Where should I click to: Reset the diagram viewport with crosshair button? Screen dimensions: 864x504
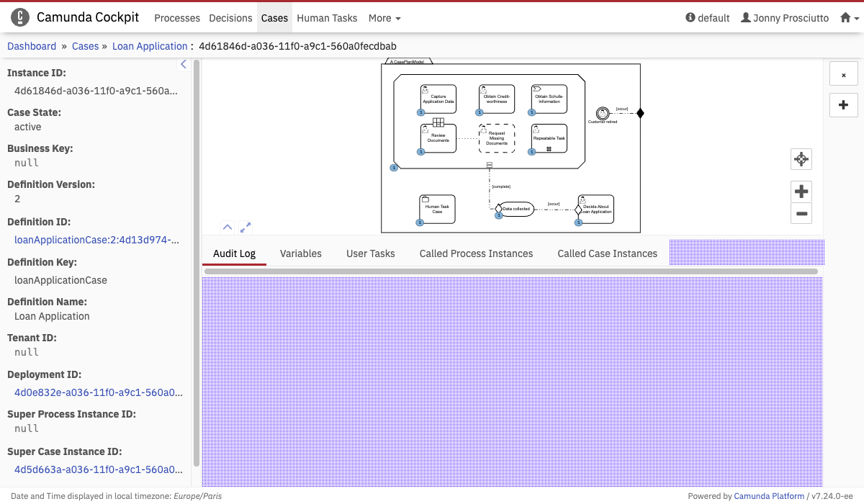pos(801,159)
